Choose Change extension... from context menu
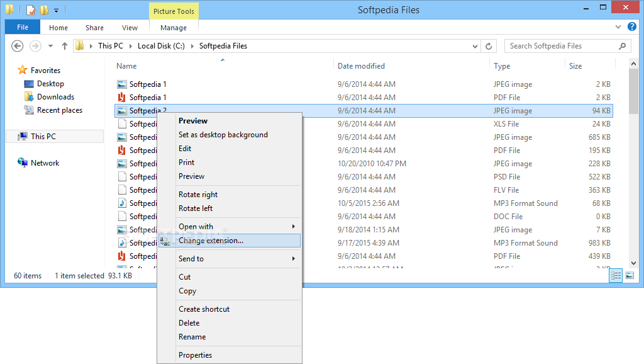 230,241
